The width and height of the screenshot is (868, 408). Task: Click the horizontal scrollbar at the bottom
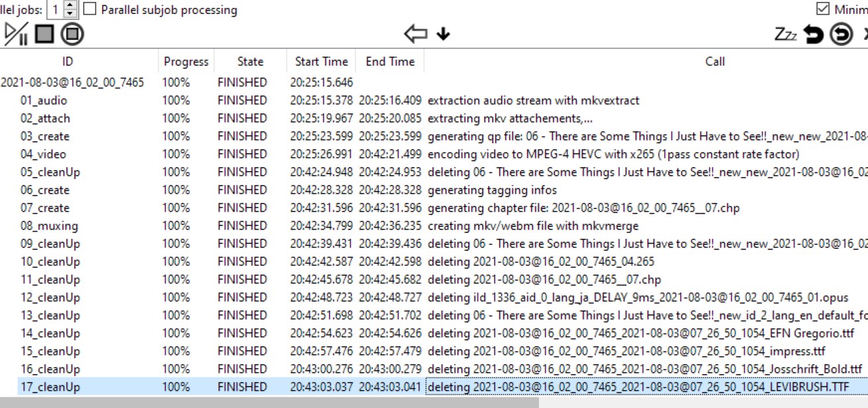[265, 402]
